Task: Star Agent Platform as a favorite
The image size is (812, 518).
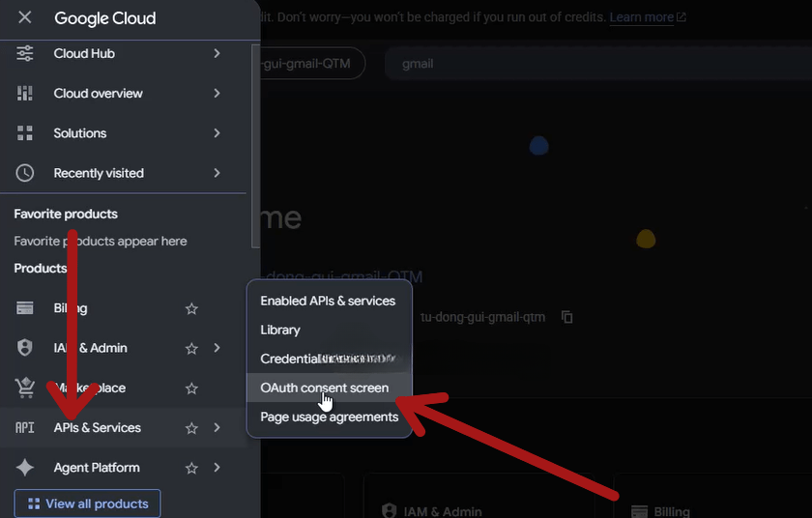Action: coord(191,468)
